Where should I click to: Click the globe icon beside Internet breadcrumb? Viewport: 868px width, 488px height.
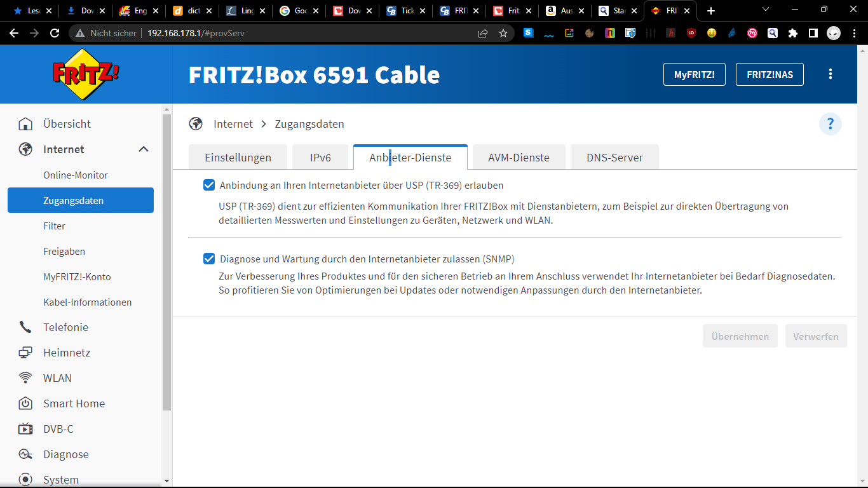point(196,124)
